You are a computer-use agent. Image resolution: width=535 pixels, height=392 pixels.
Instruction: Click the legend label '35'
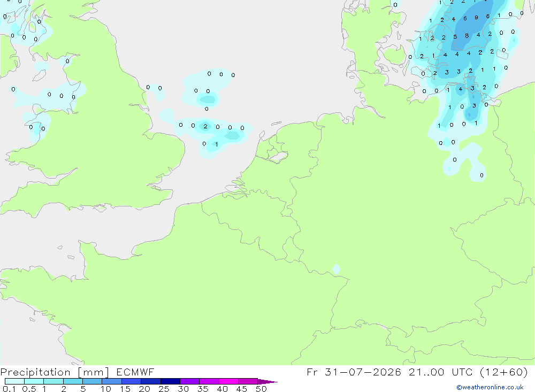point(203,389)
